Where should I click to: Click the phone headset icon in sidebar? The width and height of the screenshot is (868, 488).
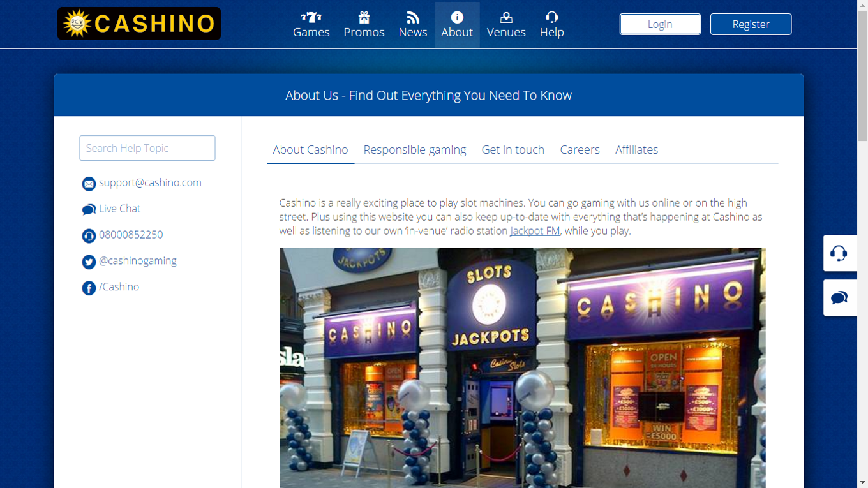[89, 236]
